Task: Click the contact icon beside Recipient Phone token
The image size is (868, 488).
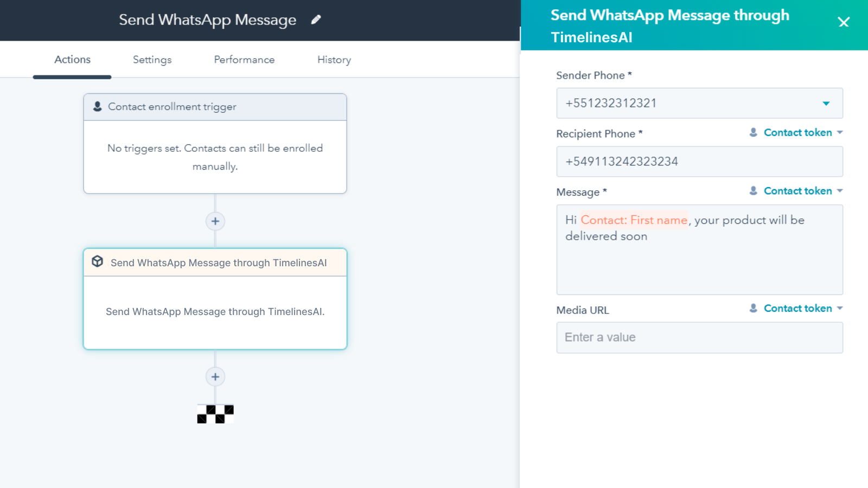Action: pos(754,132)
